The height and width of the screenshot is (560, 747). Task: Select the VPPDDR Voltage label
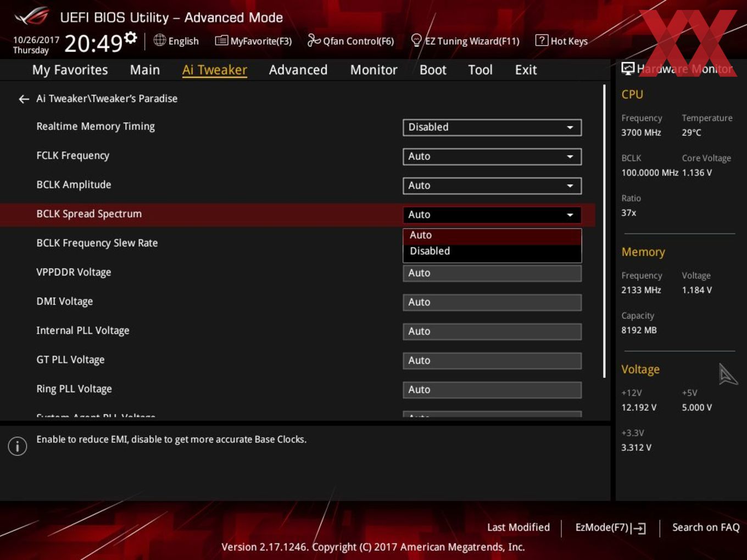74,272
